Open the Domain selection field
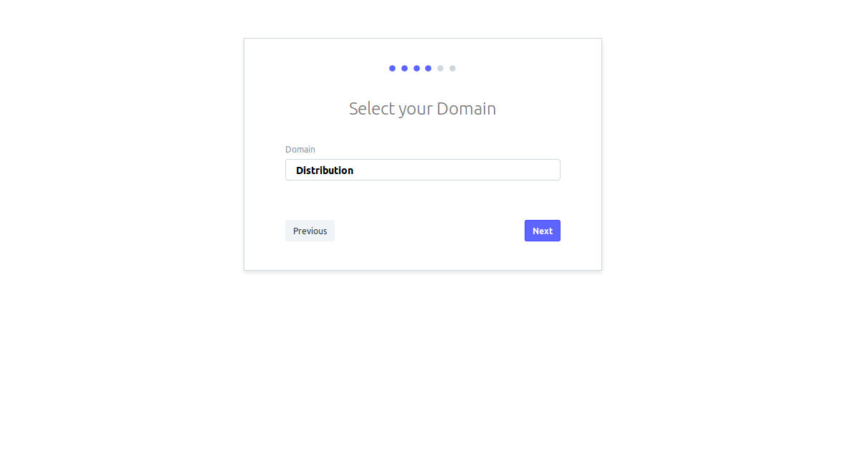The width and height of the screenshot is (868, 462). click(x=423, y=170)
